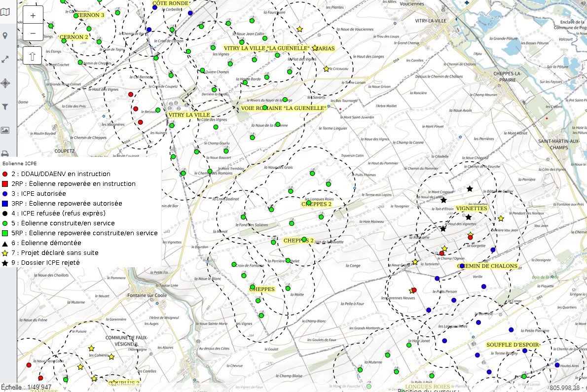Click the location pin icon in sidebar
Screen dimensions: 587x392
5,36
